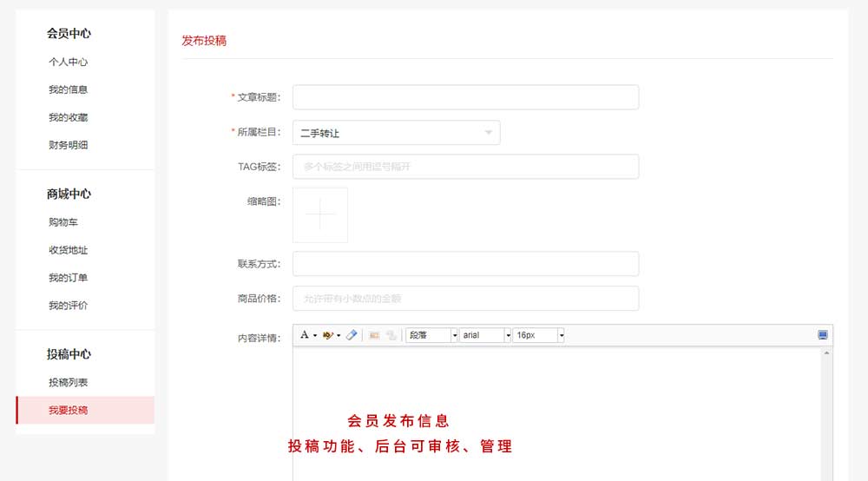
Task: Open 个人中心 in the sidebar
Action: [x=68, y=63]
